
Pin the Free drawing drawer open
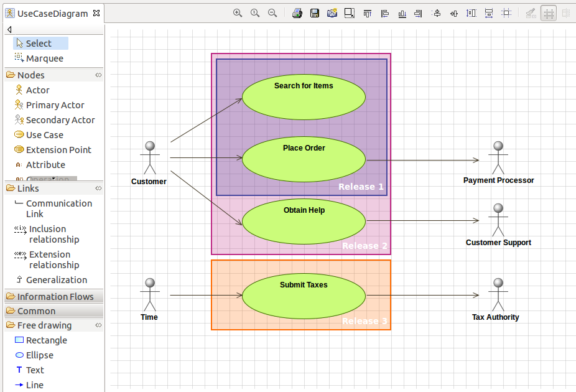pyautogui.click(x=98, y=325)
